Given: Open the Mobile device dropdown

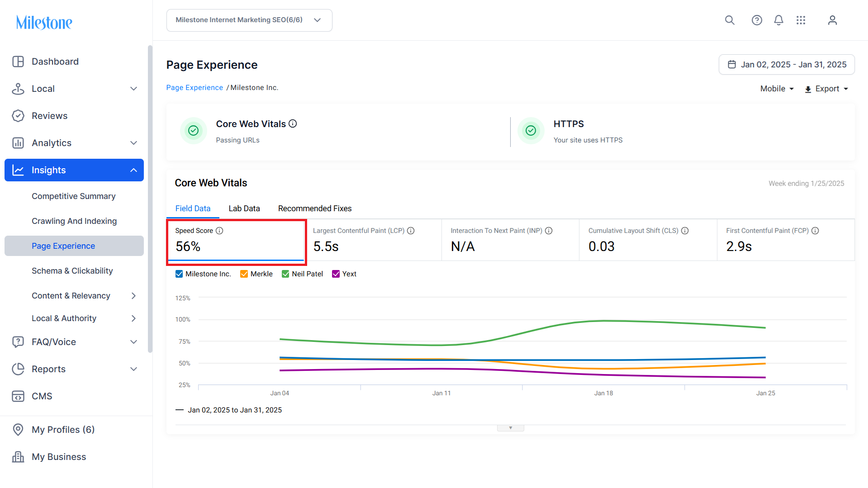Looking at the screenshot, I should coord(777,89).
